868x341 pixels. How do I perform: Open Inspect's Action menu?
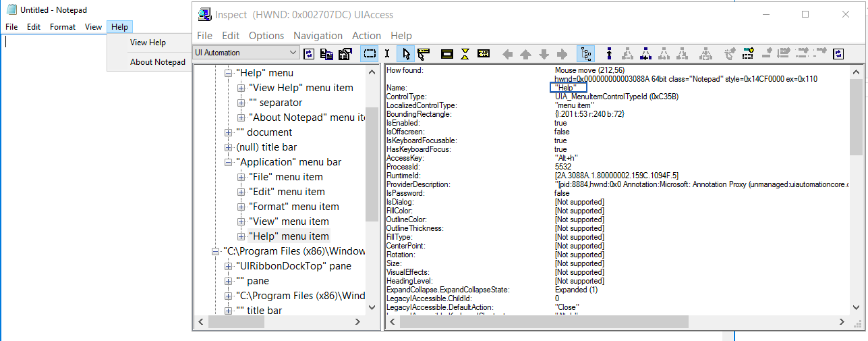(366, 36)
